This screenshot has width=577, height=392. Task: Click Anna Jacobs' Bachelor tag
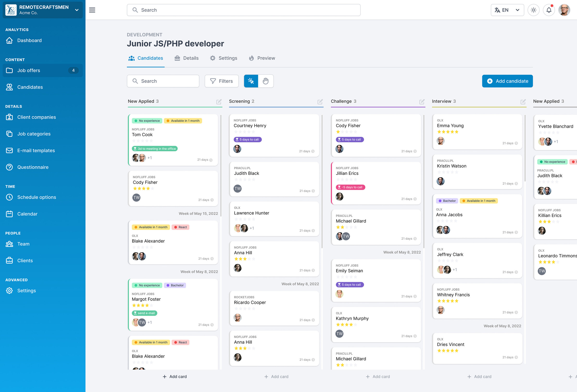point(447,201)
